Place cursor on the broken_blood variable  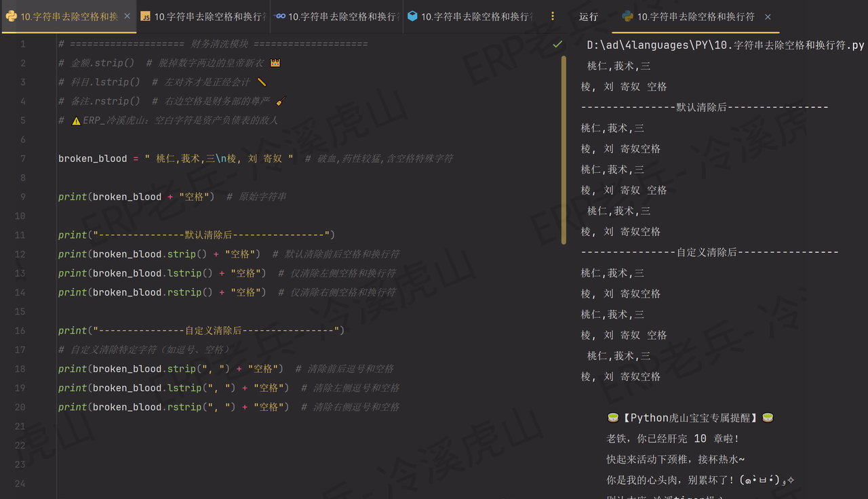[x=93, y=158]
